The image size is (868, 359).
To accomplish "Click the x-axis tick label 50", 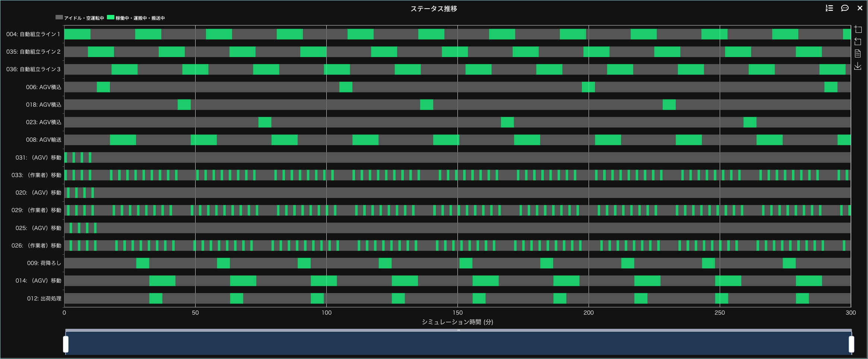I will pos(195,313).
